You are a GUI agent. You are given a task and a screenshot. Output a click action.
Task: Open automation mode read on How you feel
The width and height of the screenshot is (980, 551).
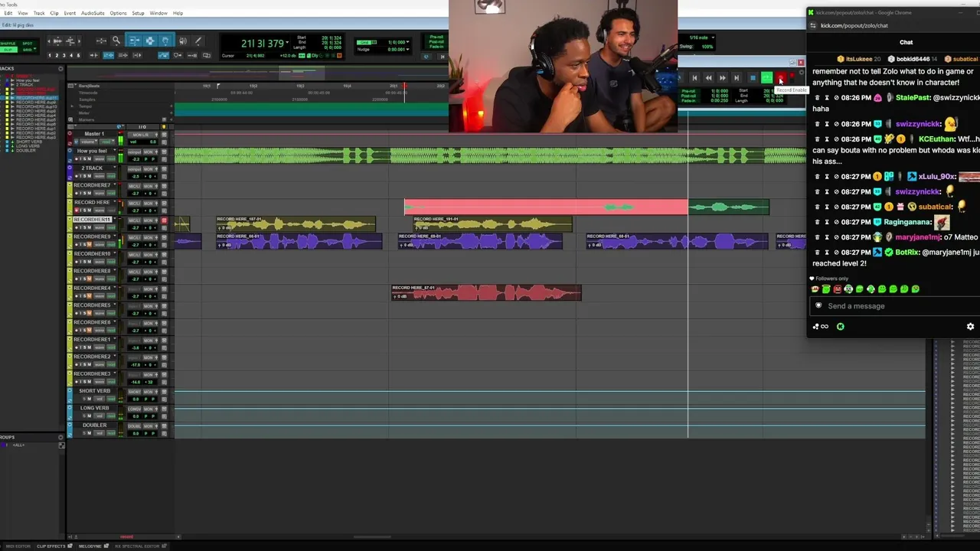pos(111,158)
